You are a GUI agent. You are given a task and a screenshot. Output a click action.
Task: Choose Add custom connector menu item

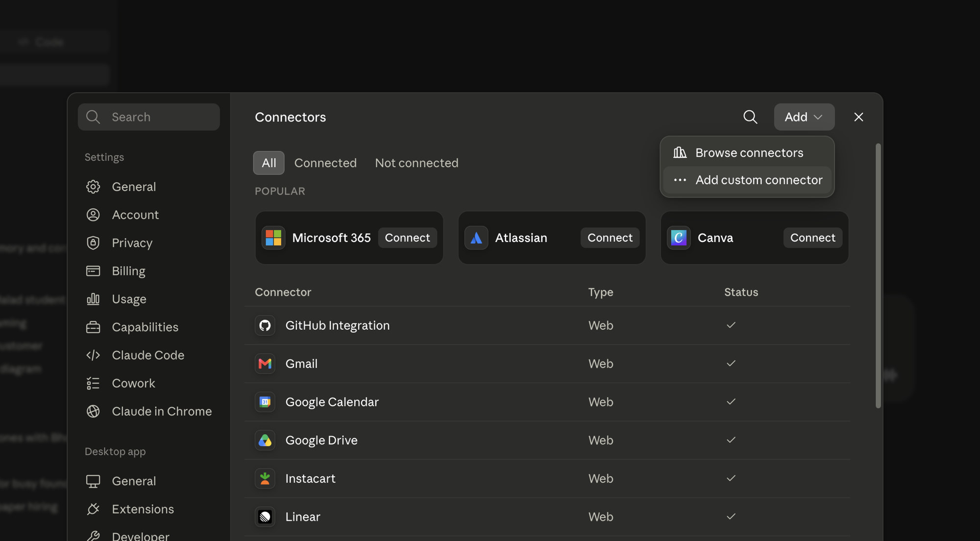tap(747, 180)
